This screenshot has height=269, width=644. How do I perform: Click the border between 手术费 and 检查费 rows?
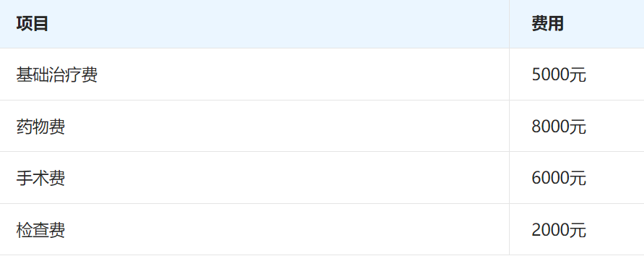pos(322,204)
